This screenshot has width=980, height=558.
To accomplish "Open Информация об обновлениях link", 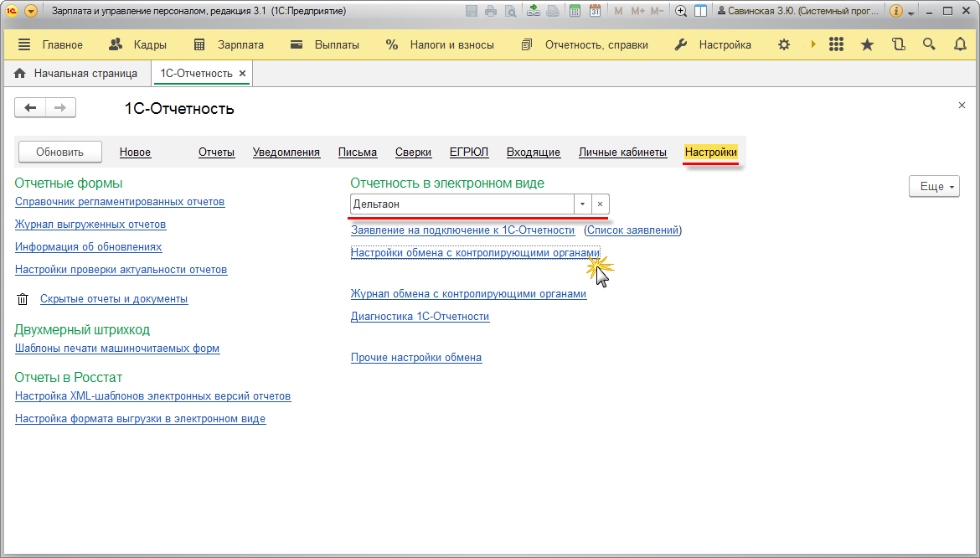I will (88, 247).
